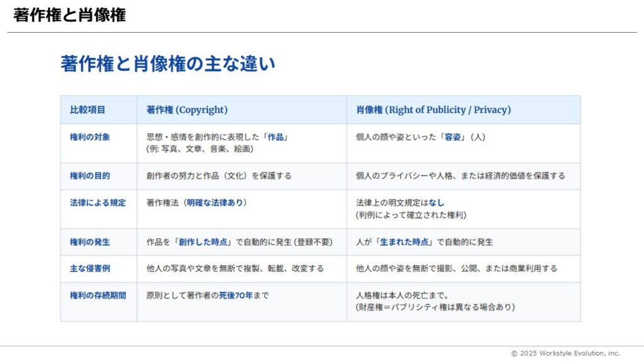644x362 pixels.
Task: Select the heading 著作権と肖像権の主な違い
Action: click(x=168, y=64)
